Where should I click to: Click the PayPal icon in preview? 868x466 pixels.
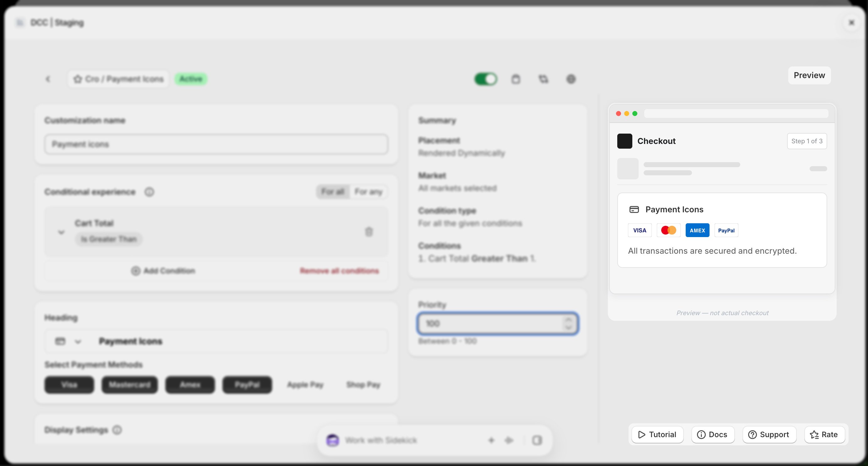click(726, 230)
